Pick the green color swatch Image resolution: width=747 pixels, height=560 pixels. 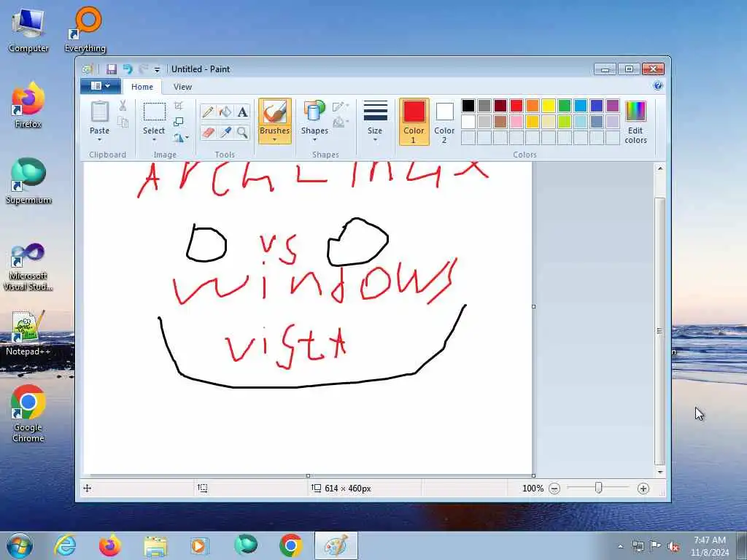point(565,106)
